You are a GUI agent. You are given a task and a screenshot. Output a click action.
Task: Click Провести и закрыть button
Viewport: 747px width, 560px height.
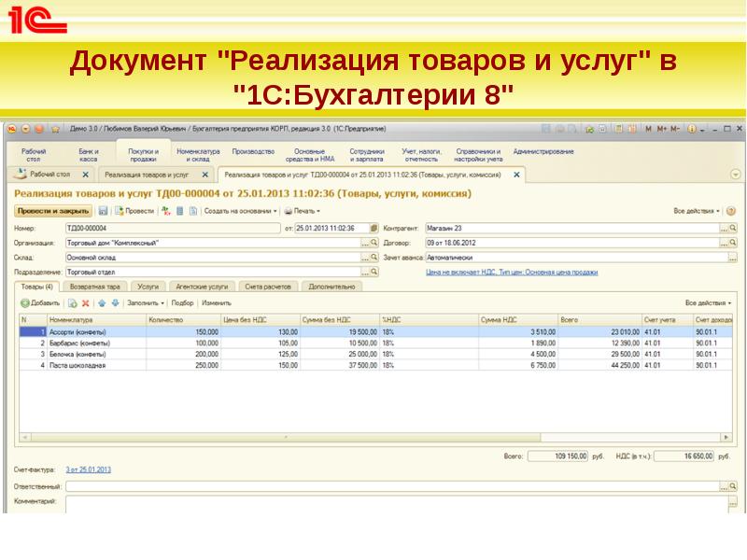click(53, 211)
